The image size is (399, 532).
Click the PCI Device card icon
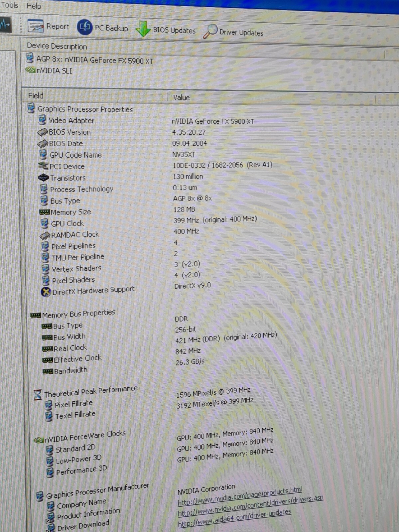[x=43, y=166]
